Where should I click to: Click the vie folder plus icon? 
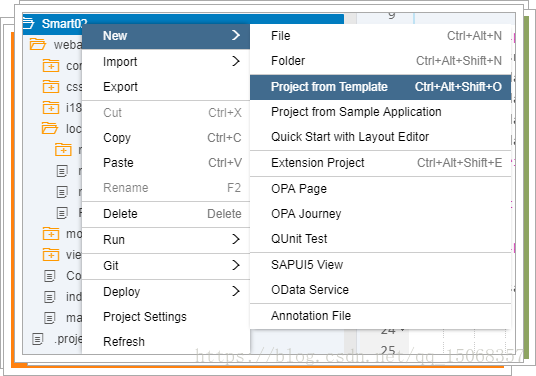point(51,255)
